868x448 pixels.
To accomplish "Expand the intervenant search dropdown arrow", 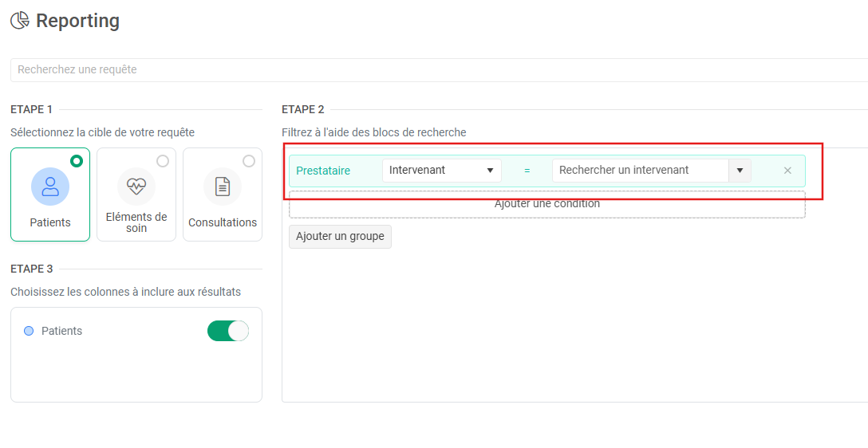I will click(740, 171).
